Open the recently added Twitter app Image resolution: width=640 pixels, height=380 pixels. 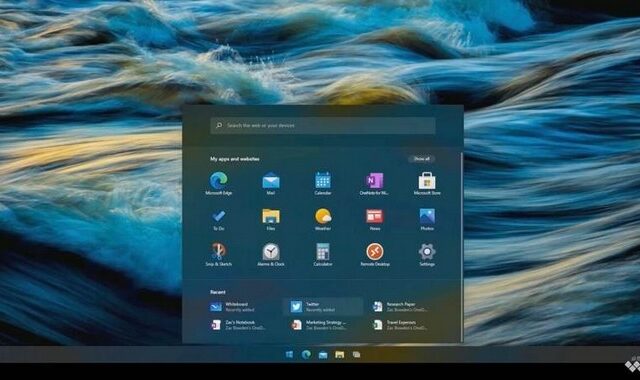pos(322,307)
